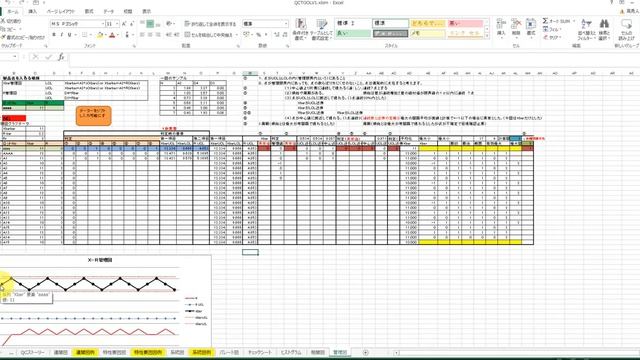Click the Decrease Decimal icon

(x=284, y=35)
